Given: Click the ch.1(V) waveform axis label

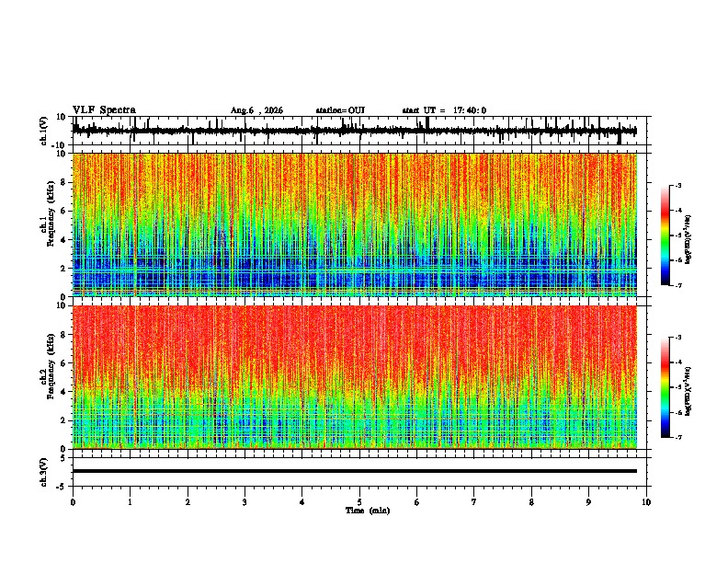Looking at the screenshot, I should [44, 131].
